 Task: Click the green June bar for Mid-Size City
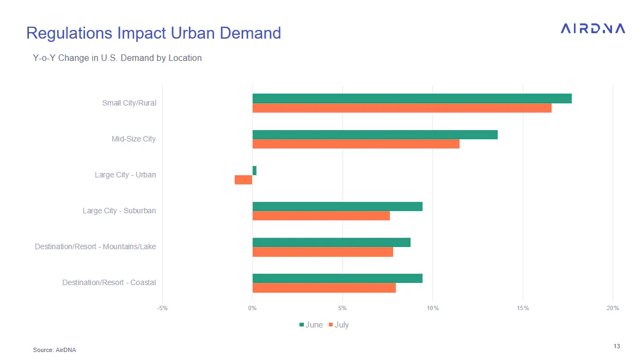[x=375, y=134]
